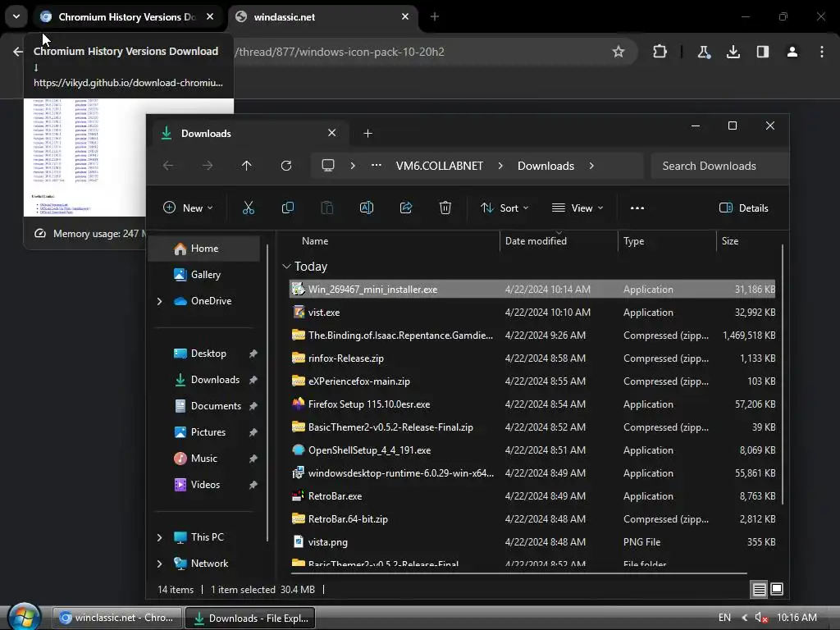Open a new Chrome tab

435,16
